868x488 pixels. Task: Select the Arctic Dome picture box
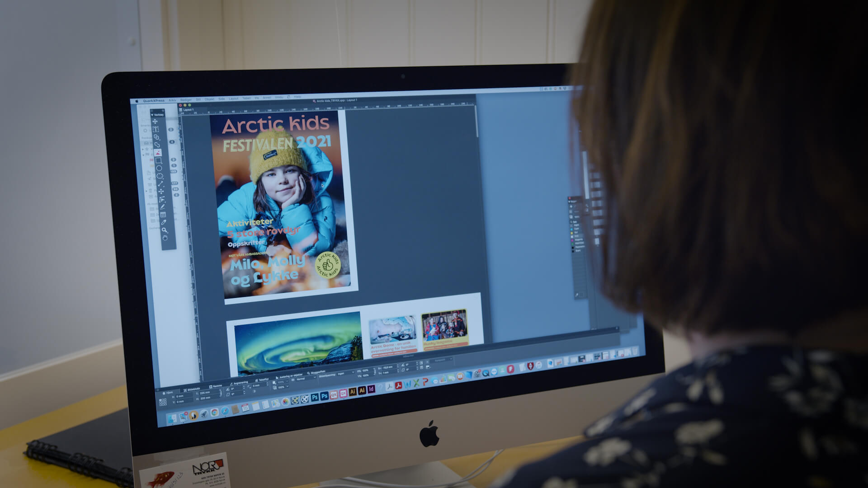pyautogui.click(x=393, y=330)
